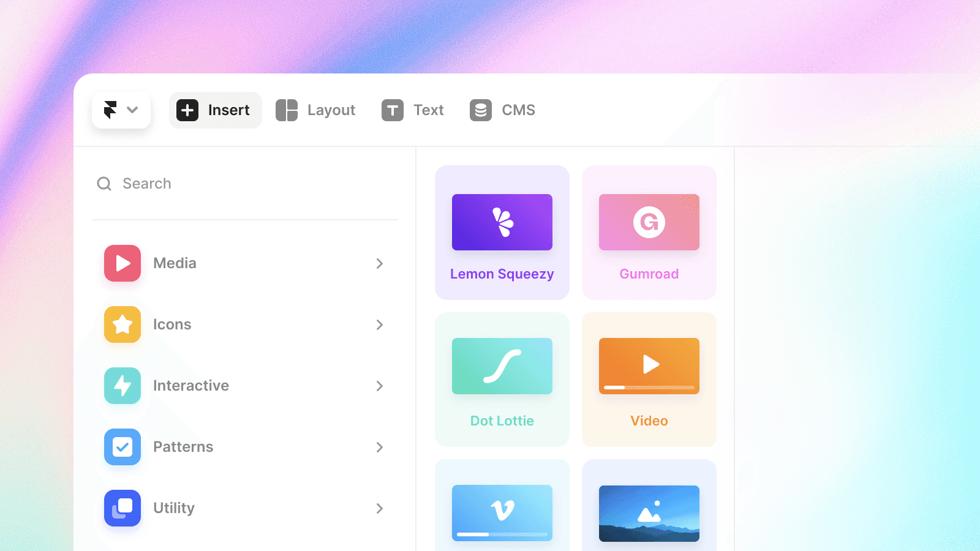Click the yellow Icons star icon
980x551 pixels.
point(123,324)
